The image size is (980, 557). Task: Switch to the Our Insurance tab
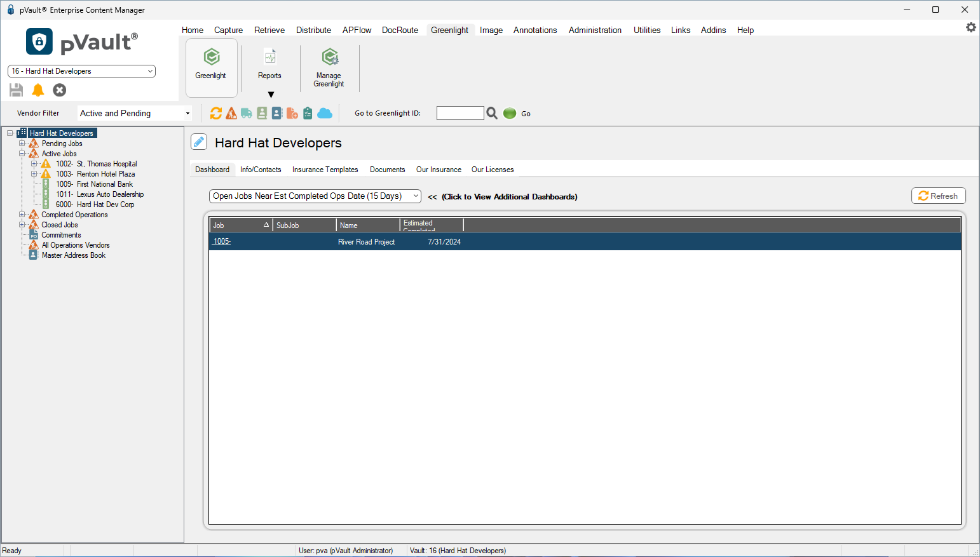pos(439,170)
